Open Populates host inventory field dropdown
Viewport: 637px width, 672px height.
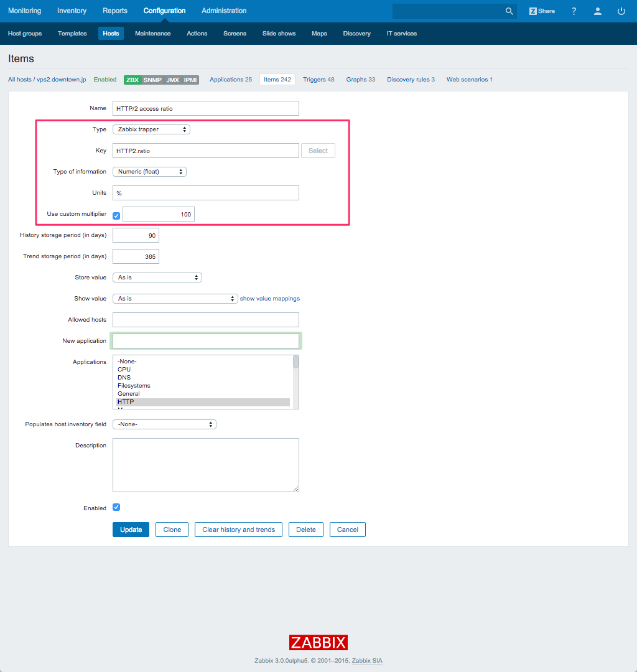pyautogui.click(x=164, y=424)
